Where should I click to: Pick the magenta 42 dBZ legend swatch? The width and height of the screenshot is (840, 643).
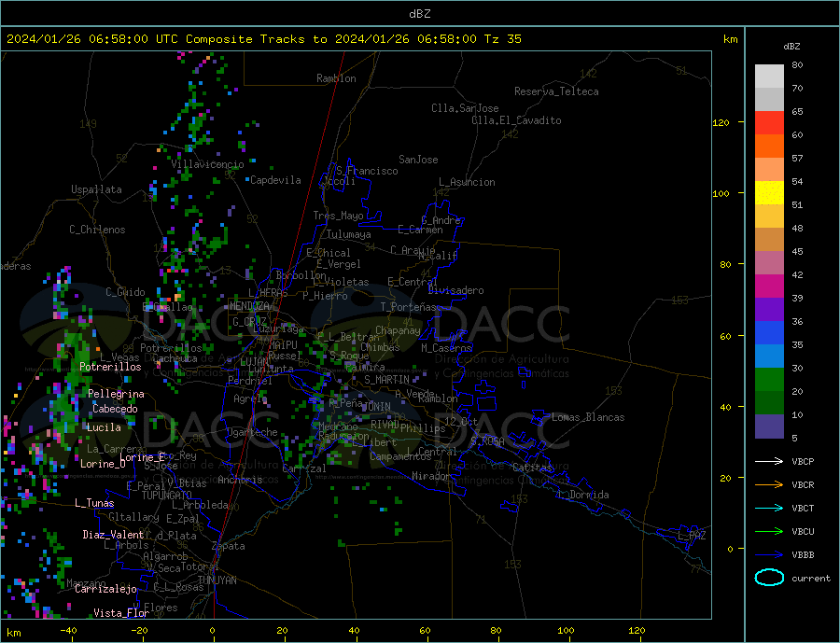[x=769, y=286]
